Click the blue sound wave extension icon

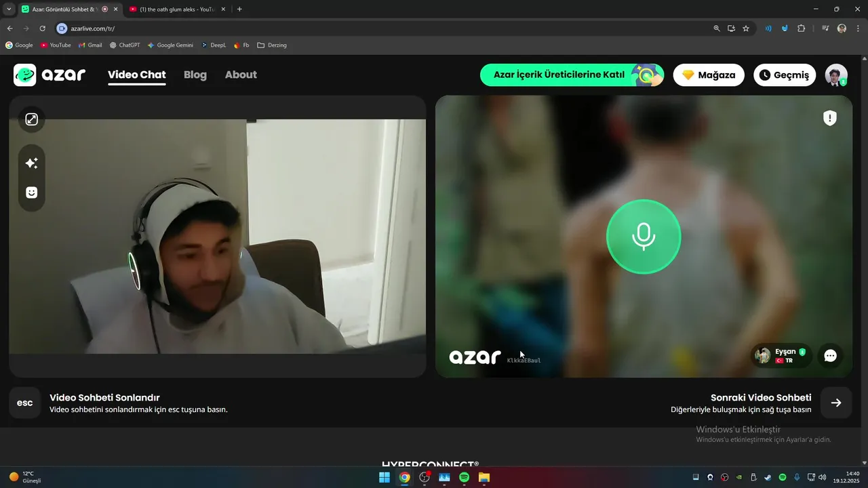coord(768,28)
